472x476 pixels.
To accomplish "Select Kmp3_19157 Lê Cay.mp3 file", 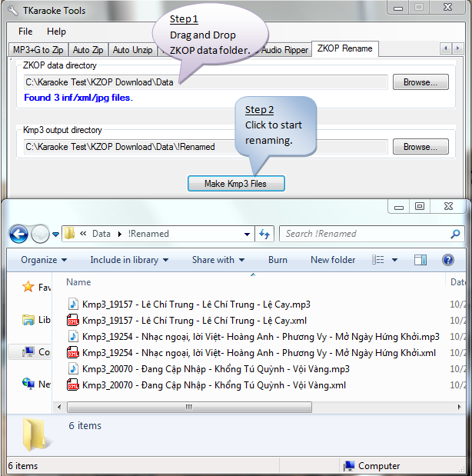I will coord(196,305).
